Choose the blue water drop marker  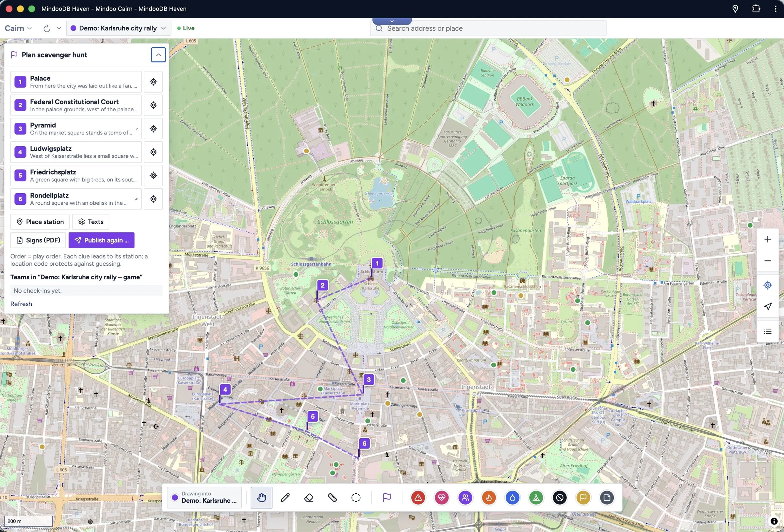coord(513,497)
